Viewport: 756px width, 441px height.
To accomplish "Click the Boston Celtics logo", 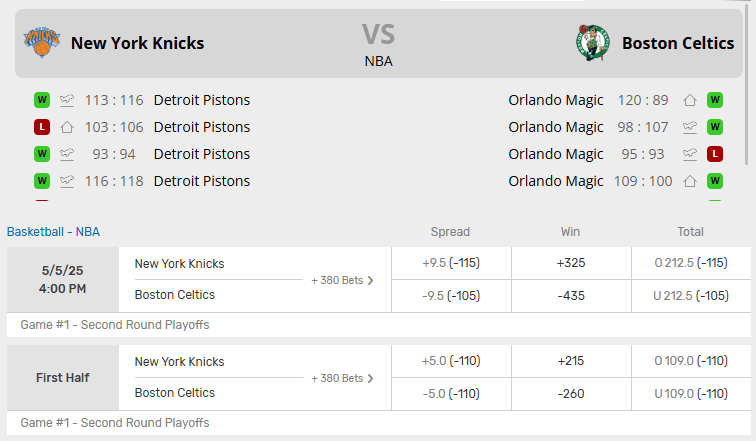I will click(x=593, y=43).
